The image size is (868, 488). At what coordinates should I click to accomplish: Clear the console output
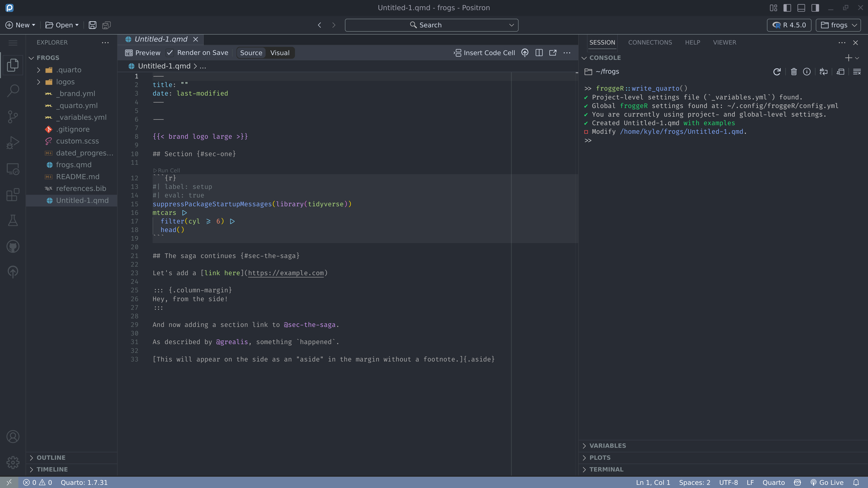click(x=857, y=72)
